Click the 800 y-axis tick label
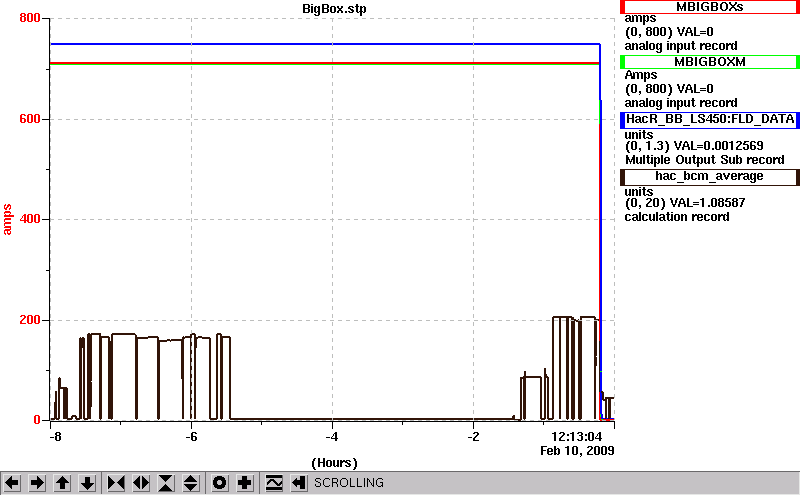Viewport: 800px width, 495px height. coord(30,18)
